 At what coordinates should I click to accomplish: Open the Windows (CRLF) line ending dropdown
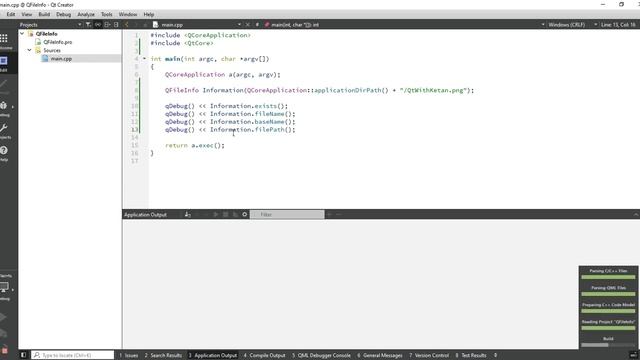(x=573, y=24)
